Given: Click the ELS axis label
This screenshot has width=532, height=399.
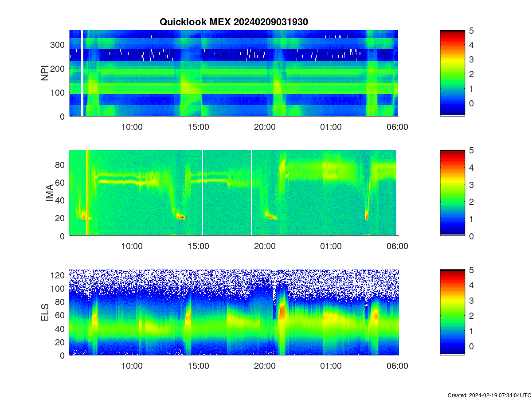Looking at the screenshot, I should pyautogui.click(x=45, y=312).
